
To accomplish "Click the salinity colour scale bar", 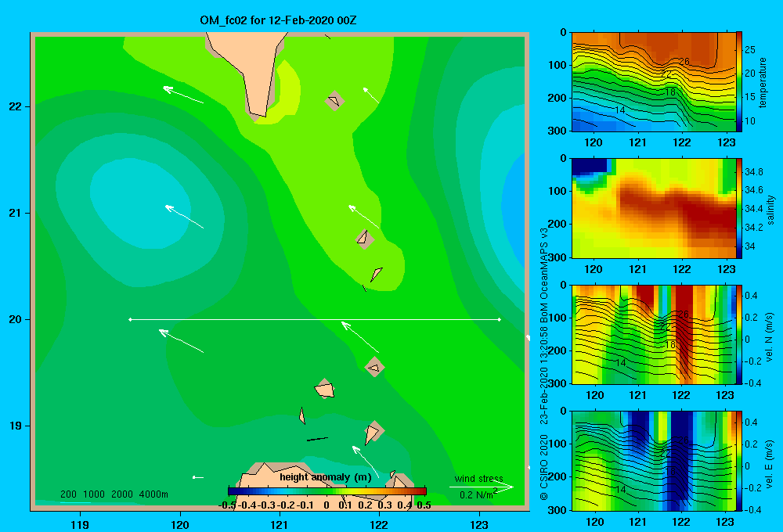I will [739, 208].
